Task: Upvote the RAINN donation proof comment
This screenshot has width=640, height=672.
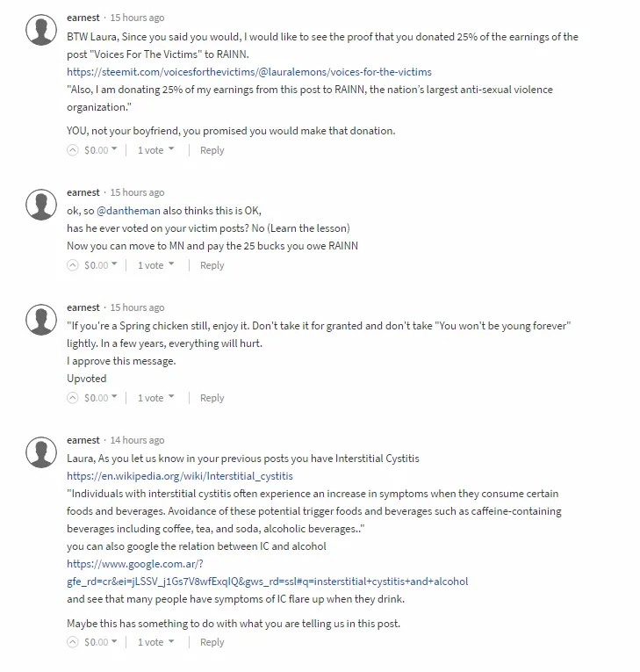Action: 73,150
